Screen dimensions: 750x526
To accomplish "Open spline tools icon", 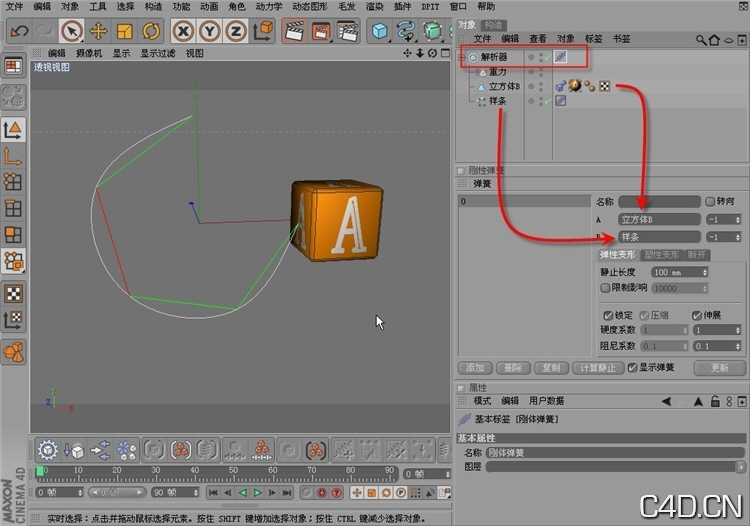I will point(406,32).
